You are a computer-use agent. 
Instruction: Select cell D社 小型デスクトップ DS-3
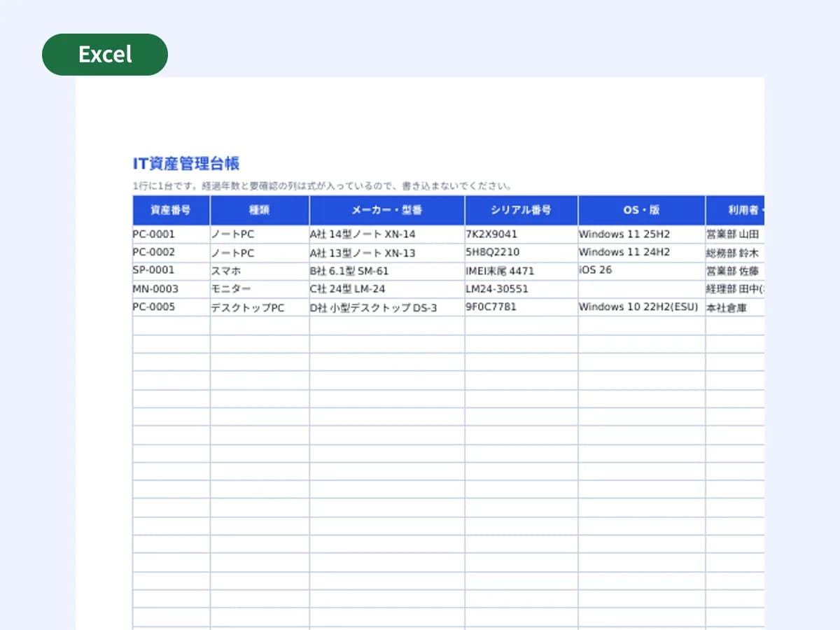click(x=387, y=307)
